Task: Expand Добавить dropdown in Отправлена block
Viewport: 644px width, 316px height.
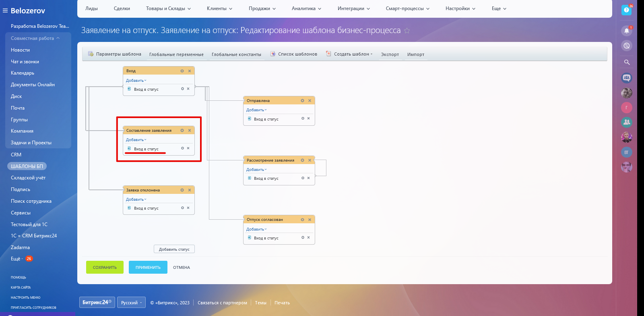Action: coord(256,110)
